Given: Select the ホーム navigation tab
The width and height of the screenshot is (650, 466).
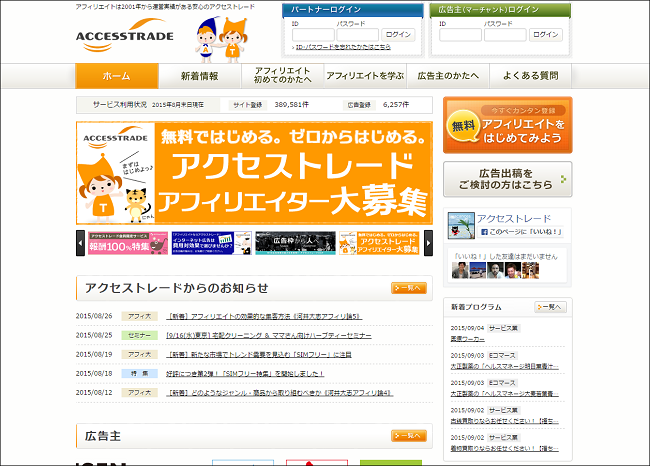Looking at the screenshot, I should click(x=117, y=76).
